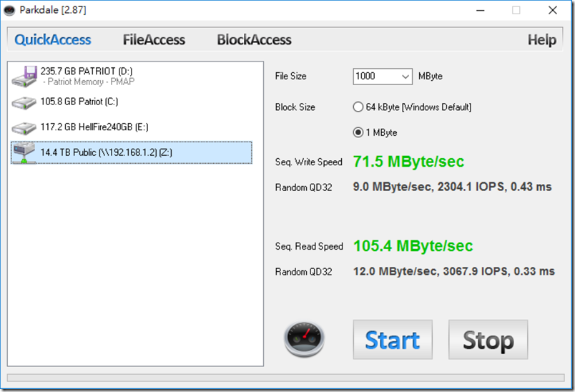Select the 235.7 GB PATRIOT (D:) entry
The image size is (575, 392).
86,71
